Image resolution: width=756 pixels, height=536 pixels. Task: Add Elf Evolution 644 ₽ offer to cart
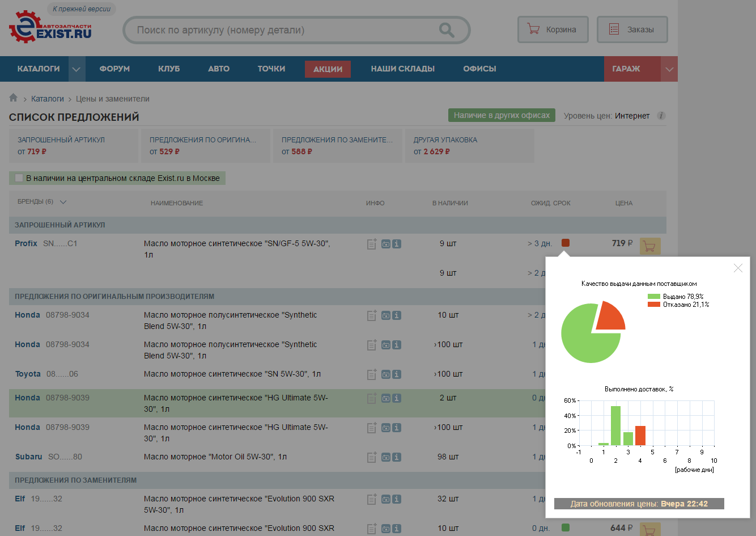(650, 530)
